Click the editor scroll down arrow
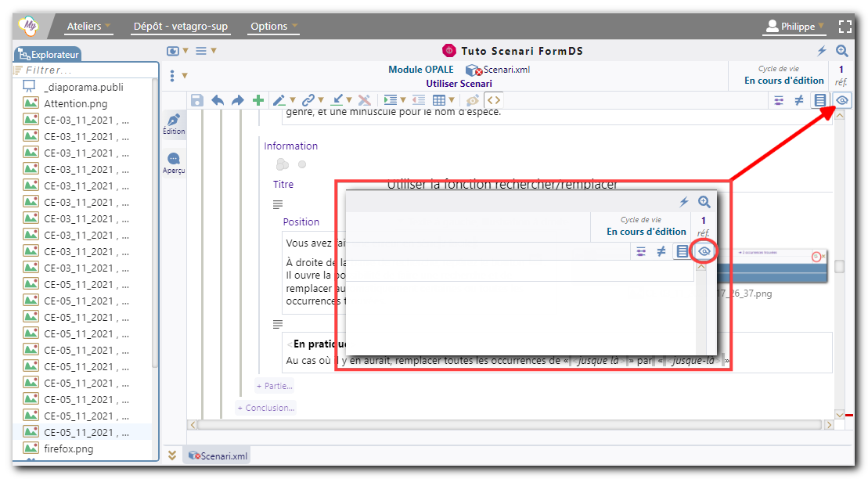Image resolution: width=868 pixels, height=479 pixels. coord(840,415)
